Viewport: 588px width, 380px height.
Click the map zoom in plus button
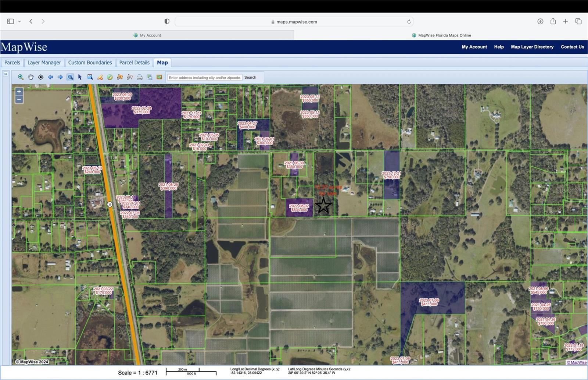coord(19,92)
